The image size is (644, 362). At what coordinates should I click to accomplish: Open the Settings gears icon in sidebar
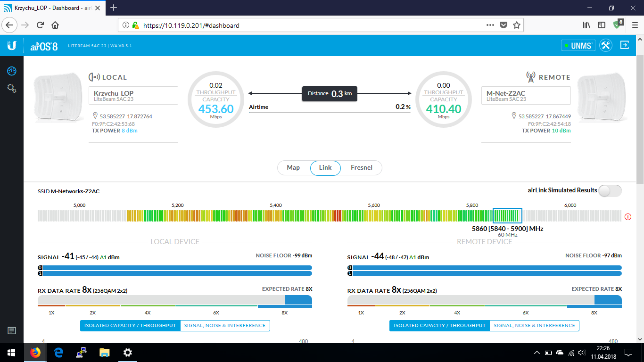point(12,88)
